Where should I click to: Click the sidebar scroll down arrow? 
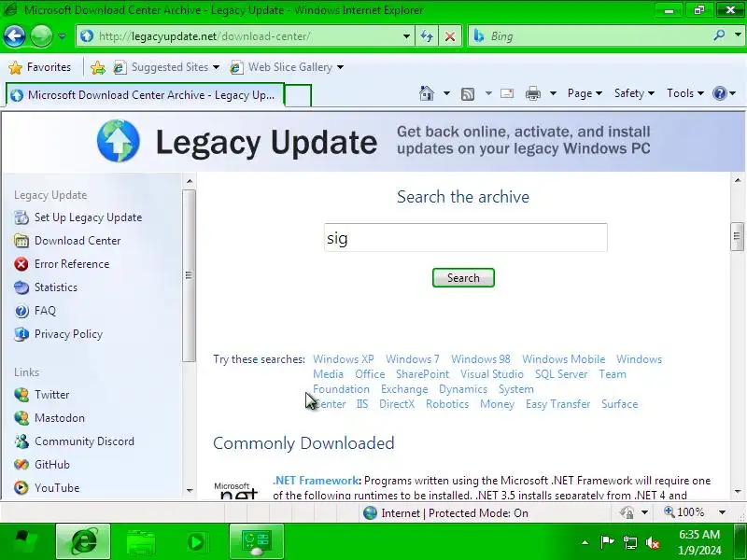[x=190, y=490]
